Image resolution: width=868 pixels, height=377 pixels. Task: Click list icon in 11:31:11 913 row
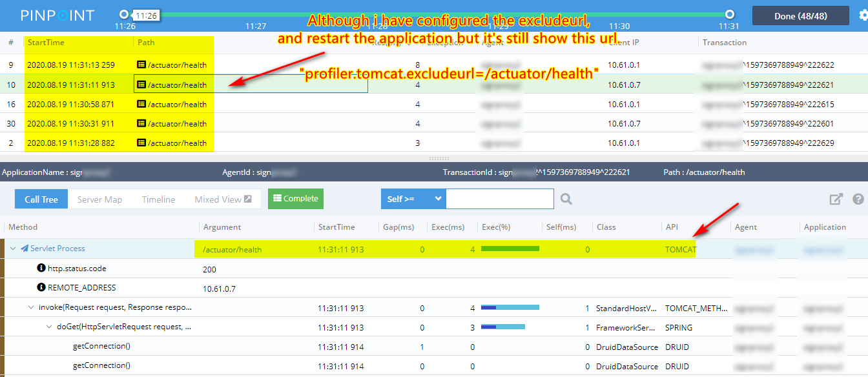point(141,85)
